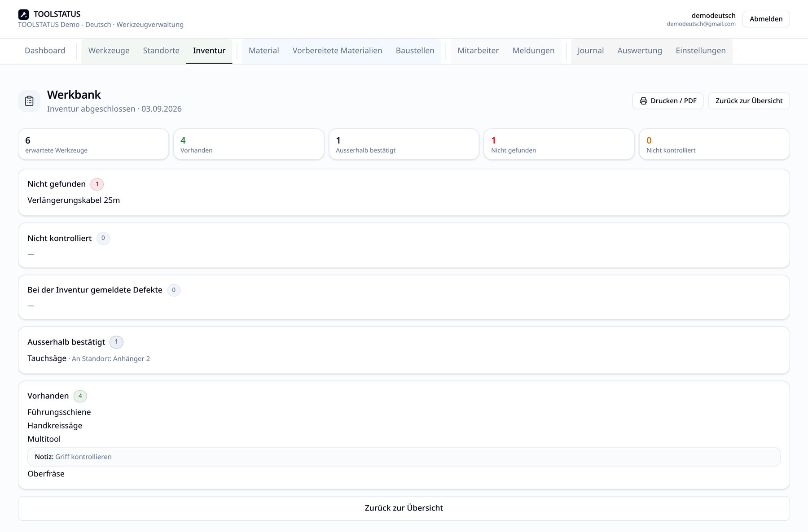Switch to the Mitarbeiter tab
The height and width of the screenshot is (532, 808).
pos(478,51)
